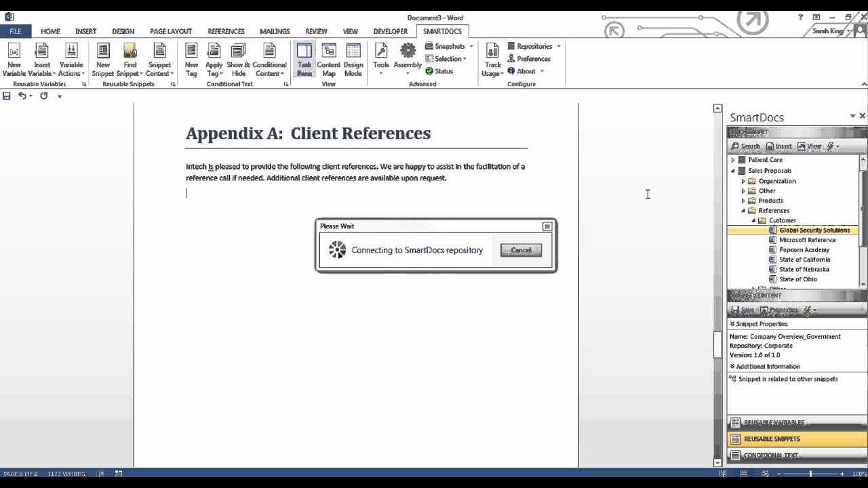Screen dimensions: 868x488
Task: Open the Customize Quick Access Toolbar arrow
Action: (x=60, y=96)
